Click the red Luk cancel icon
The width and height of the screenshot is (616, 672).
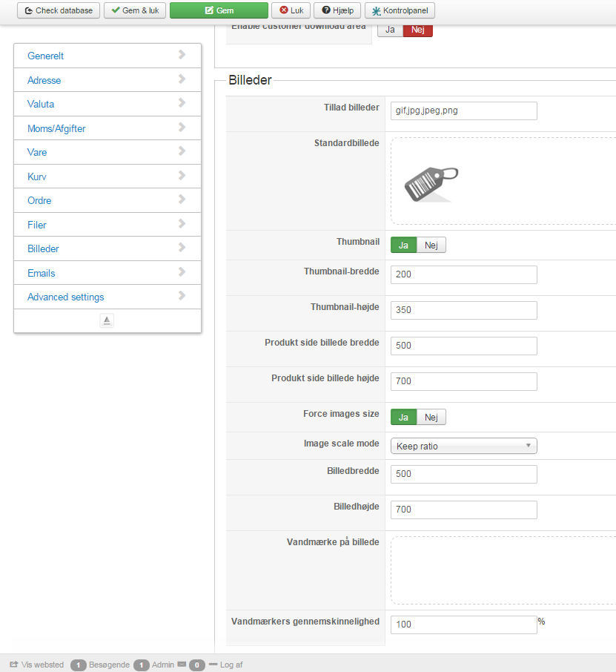tap(283, 10)
